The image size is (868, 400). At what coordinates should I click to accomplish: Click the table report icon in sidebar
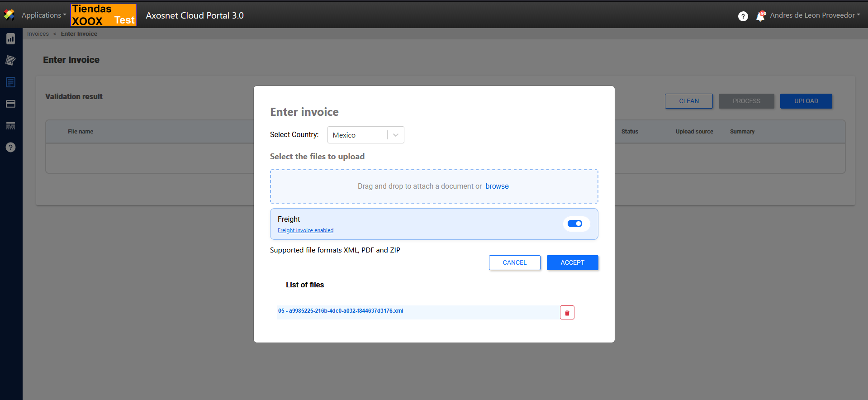pos(10,125)
